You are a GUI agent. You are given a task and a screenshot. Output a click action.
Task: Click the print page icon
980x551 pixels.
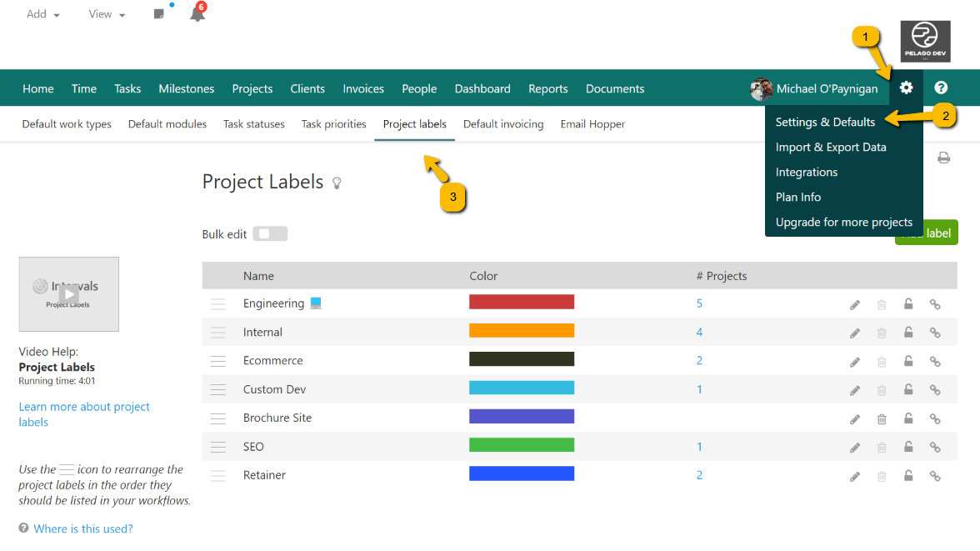(x=943, y=158)
